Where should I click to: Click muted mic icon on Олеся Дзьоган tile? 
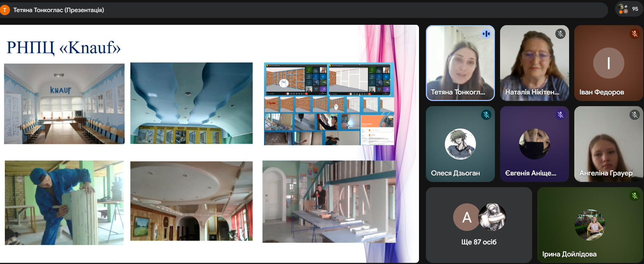pyautogui.click(x=486, y=115)
